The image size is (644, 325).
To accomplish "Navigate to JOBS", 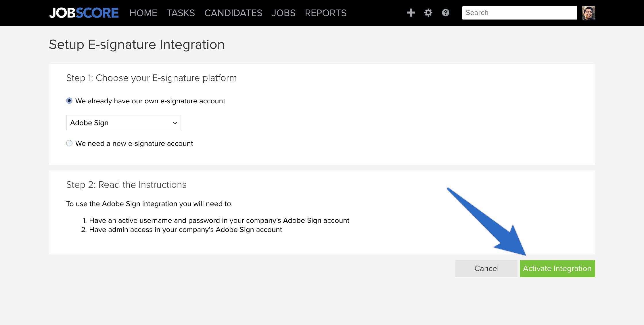I will point(283,13).
